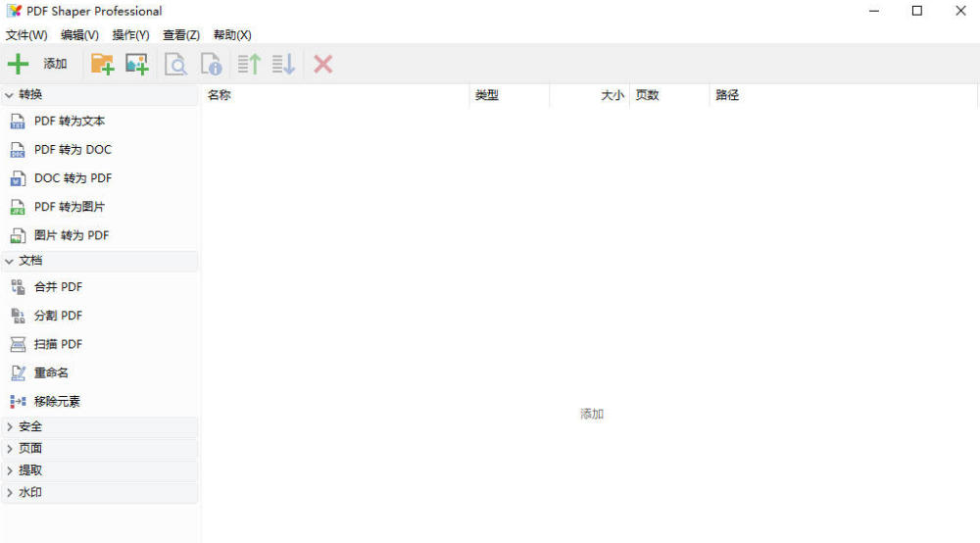
Task: Close the PDF Shaper window
Action: [x=960, y=11]
